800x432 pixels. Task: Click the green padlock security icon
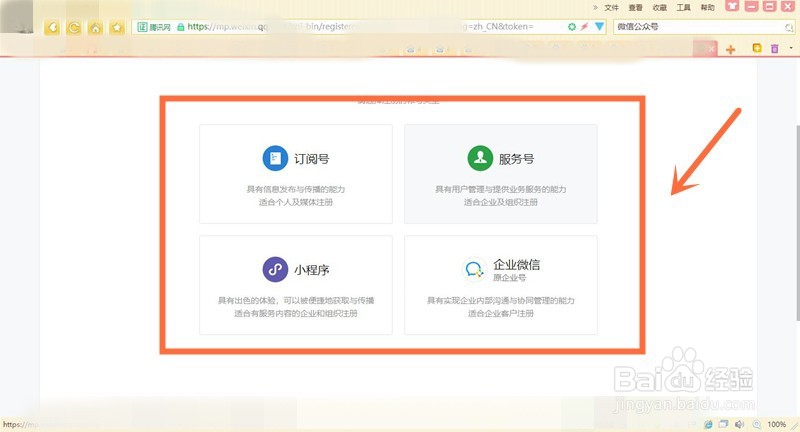(181, 27)
